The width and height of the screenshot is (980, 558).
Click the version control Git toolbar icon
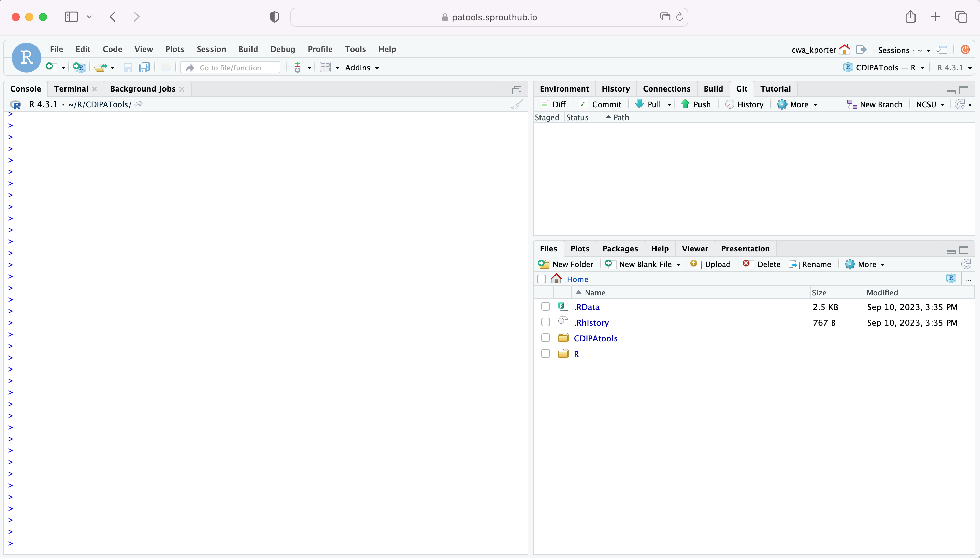pos(298,68)
